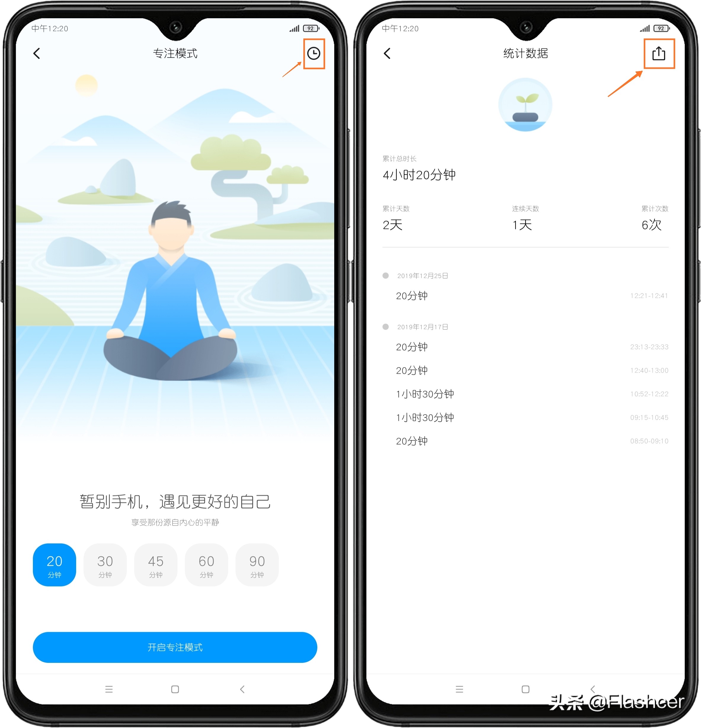701x728 pixels.
Task: Navigate back from 专注模式 screen
Action: pos(37,53)
